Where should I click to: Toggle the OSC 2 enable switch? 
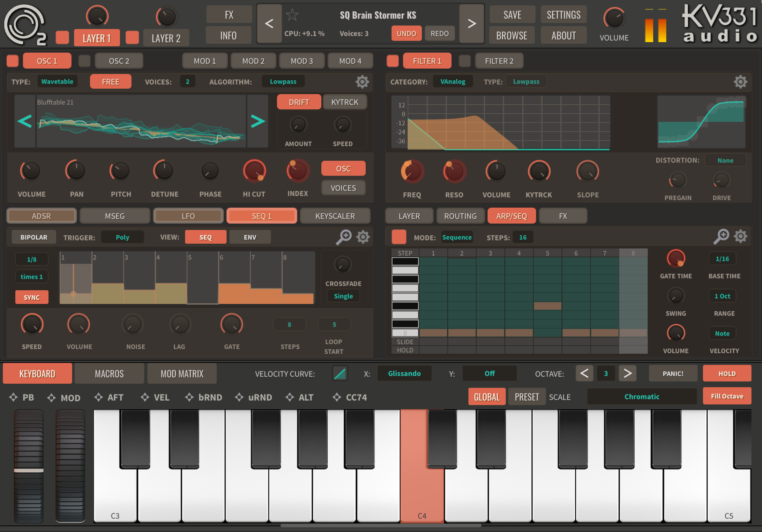point(84,61)
